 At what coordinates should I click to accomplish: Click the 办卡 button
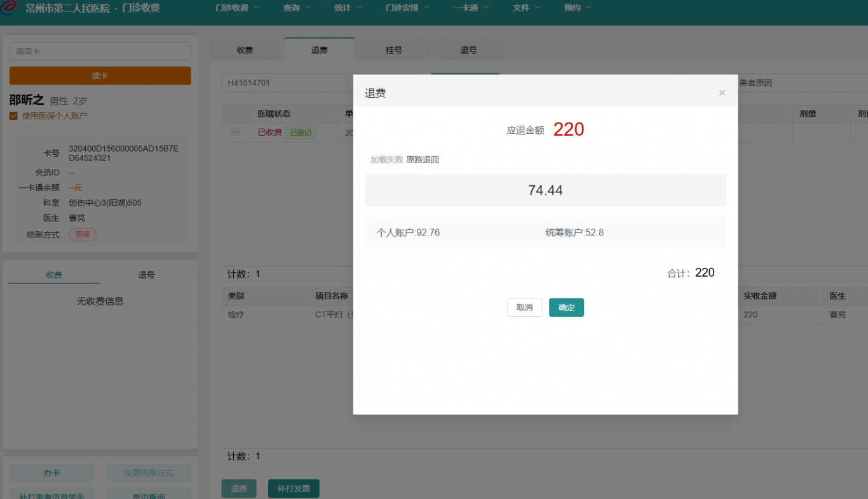pyautogui.click(x=51, y=473)
